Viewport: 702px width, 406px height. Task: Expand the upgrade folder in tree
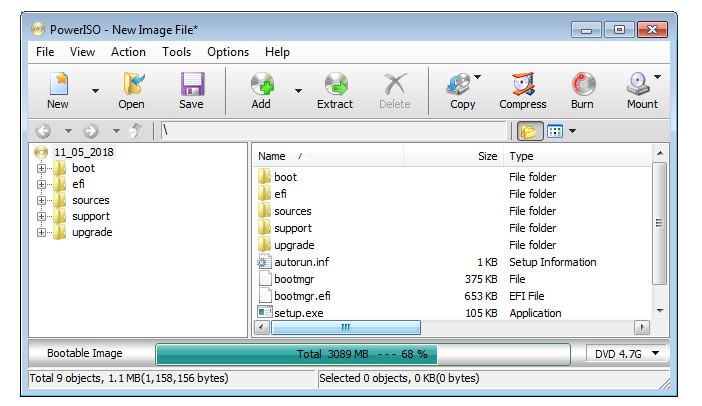pos(41,233)
